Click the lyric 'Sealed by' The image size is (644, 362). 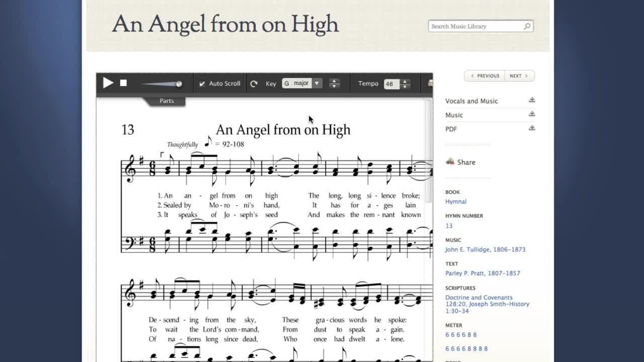pos(177,205)
